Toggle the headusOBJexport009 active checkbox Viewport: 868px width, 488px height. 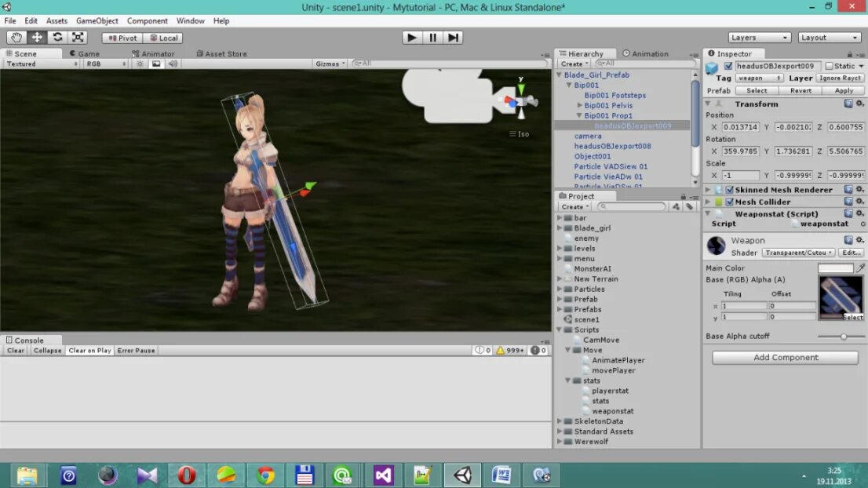coord(728,66)
